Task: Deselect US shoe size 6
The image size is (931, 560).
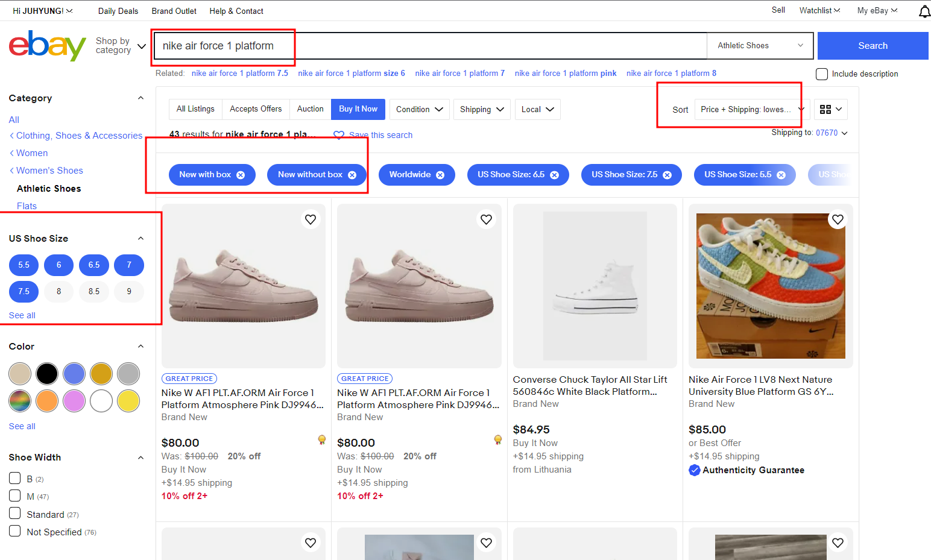Action: [58, 265]
